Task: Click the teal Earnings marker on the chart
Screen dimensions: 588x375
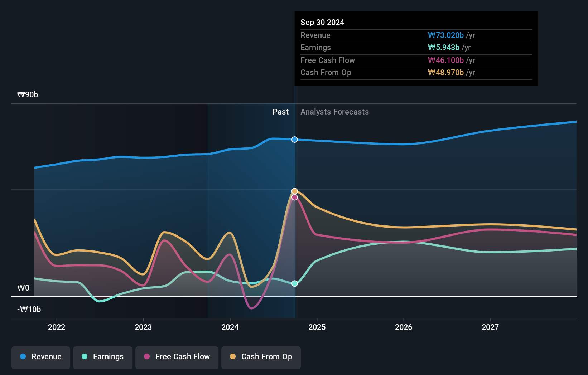Action: [294, 283]
